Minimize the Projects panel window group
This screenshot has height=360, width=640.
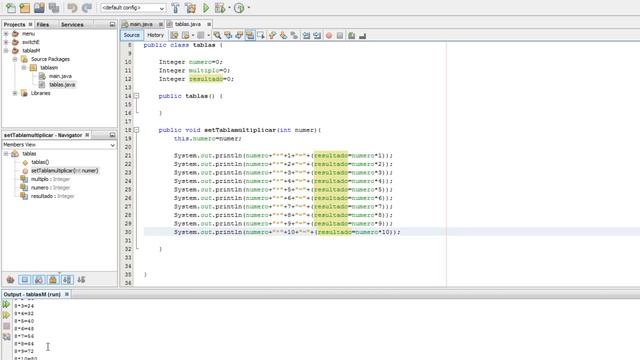[112, 24]
